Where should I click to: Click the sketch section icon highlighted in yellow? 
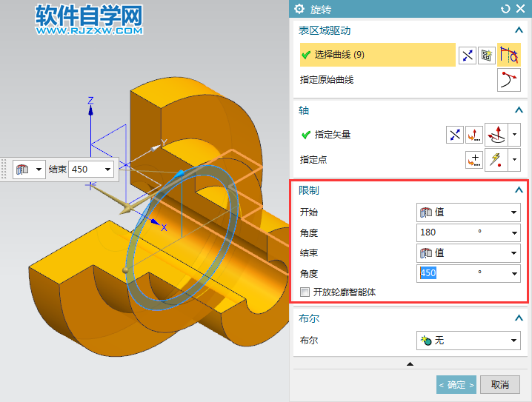[509, 55]
